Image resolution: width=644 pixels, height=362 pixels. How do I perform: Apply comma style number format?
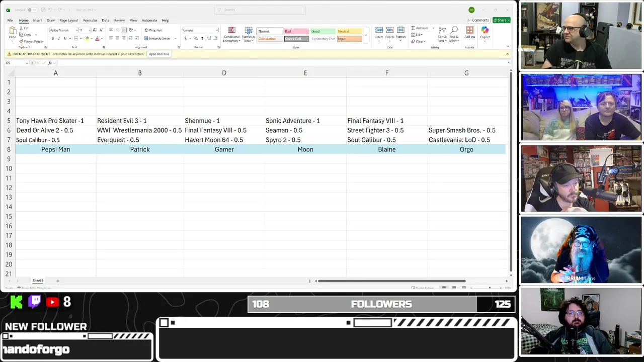tap(202, 38)
